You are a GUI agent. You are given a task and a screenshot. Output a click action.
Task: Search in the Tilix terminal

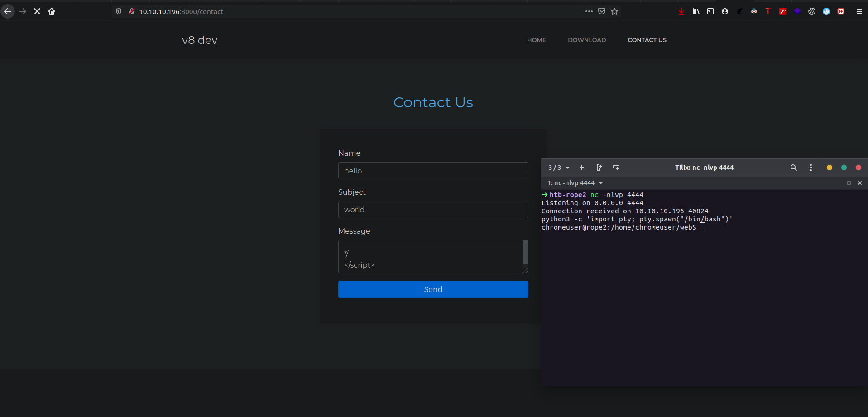[x=794, y=168]
